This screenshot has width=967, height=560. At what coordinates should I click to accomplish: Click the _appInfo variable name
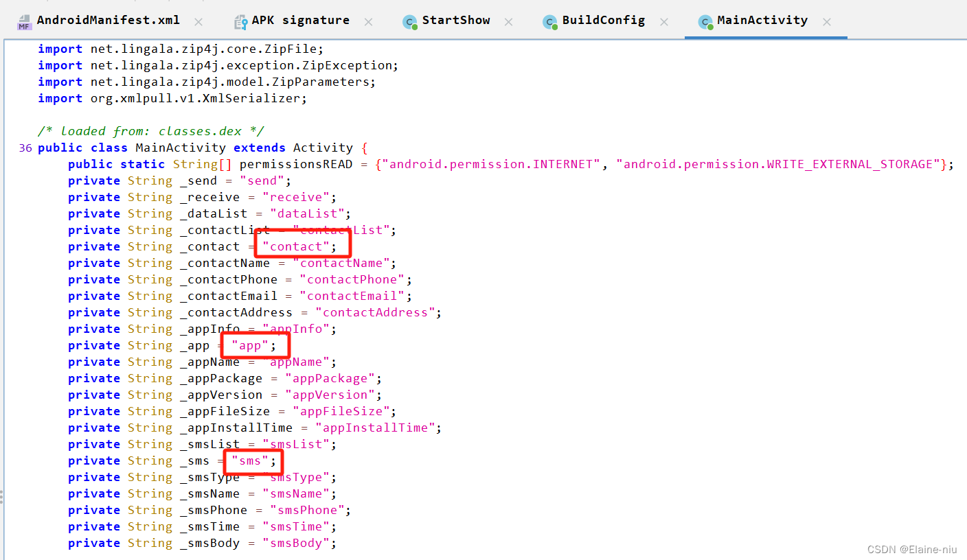coord(210,329)
